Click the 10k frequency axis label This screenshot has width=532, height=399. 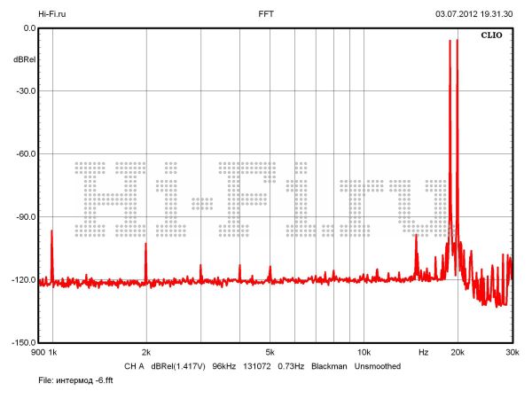364,353
